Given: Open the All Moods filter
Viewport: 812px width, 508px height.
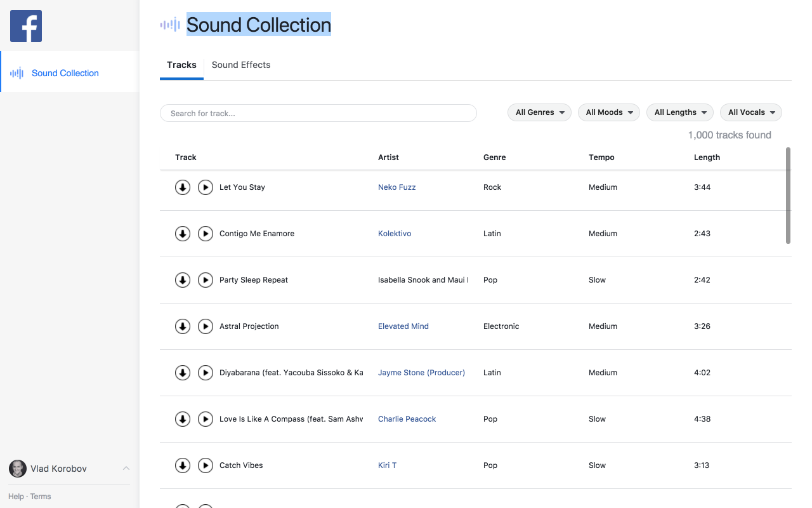Looking at the screenshot, I should [608, 112].
